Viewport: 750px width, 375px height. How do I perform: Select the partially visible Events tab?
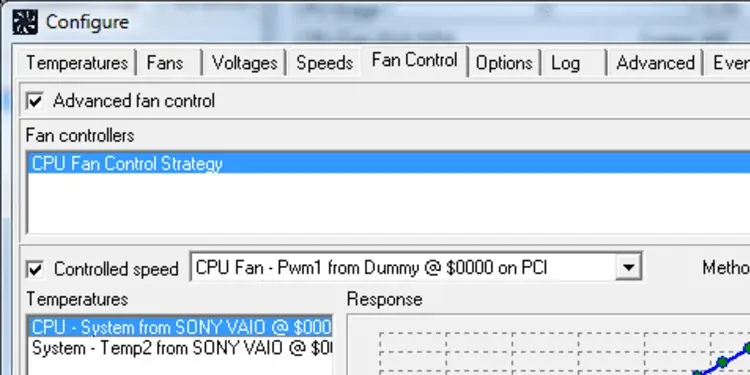click(728, 63)
